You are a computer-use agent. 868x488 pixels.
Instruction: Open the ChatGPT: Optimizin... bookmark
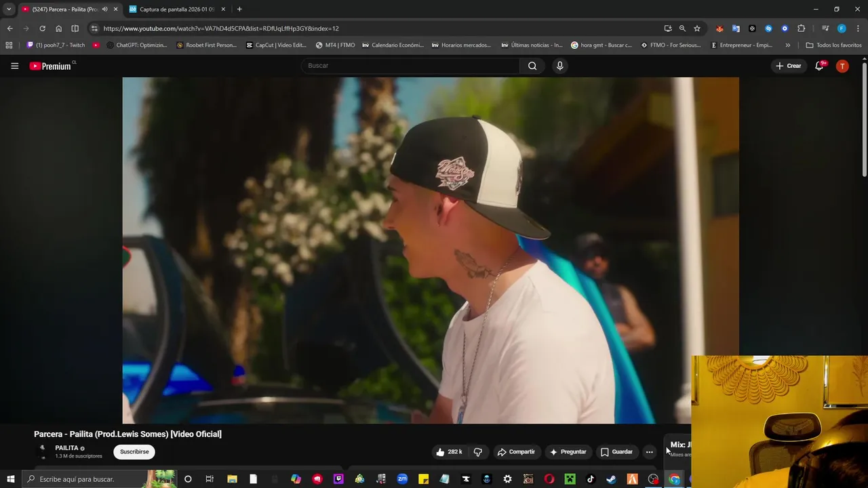137,45
